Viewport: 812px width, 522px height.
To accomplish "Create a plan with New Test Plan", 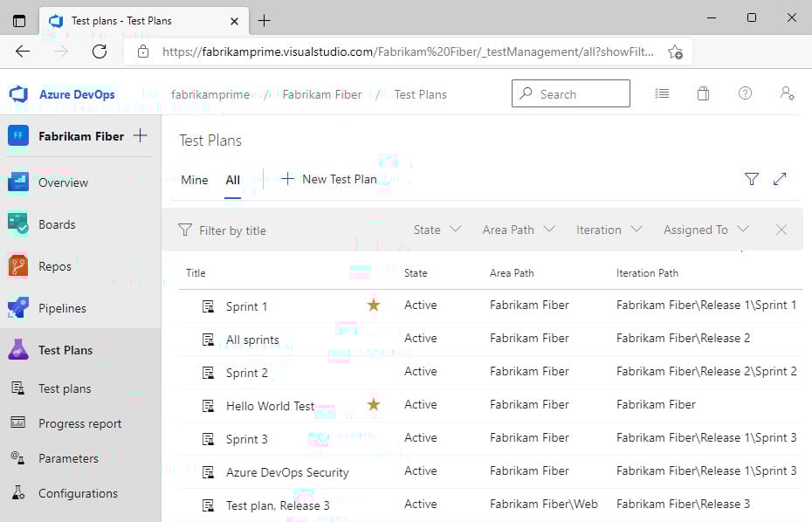I will tap(331, 179).
